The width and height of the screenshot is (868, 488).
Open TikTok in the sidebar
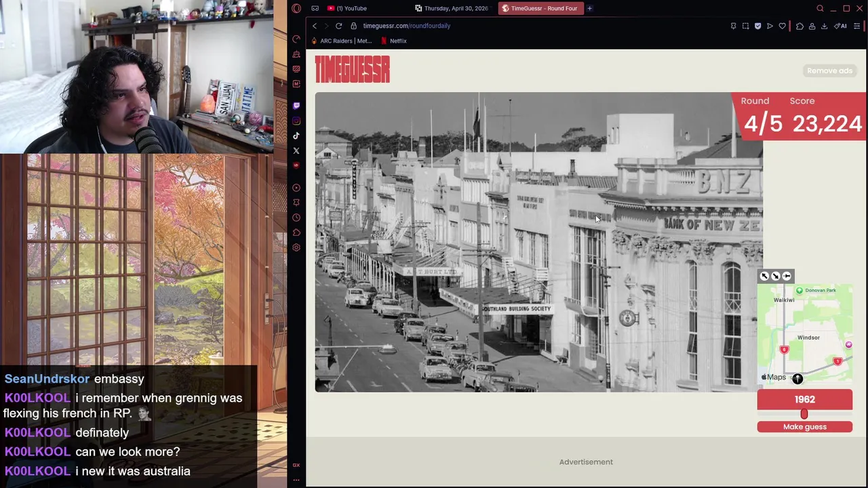pos(296,136)
